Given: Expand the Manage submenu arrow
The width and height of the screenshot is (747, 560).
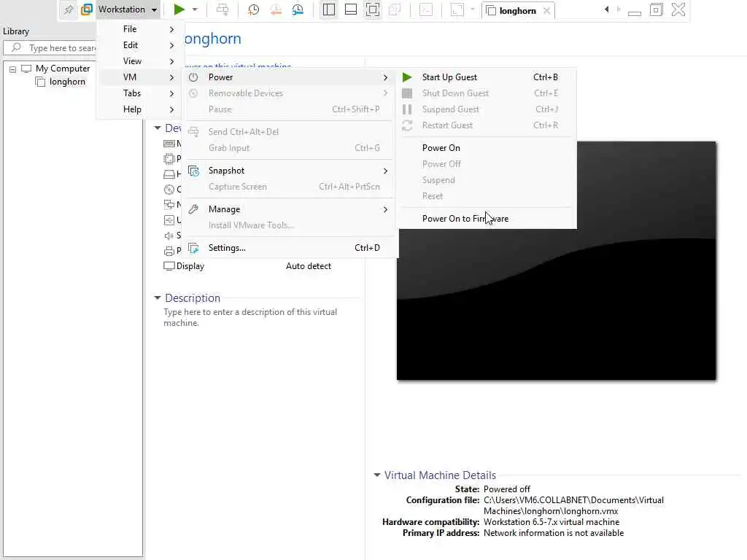Looking at the screenshot, I should pos(385,209).
